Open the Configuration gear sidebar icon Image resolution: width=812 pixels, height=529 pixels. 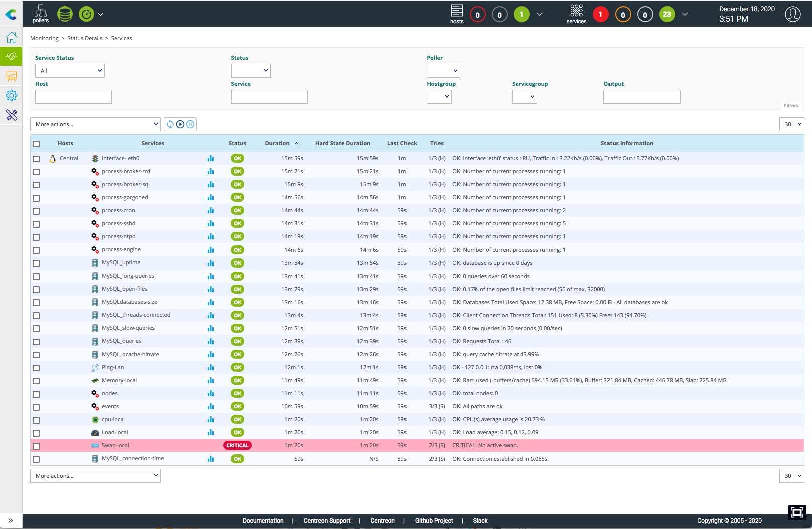(x=11, y=95)
